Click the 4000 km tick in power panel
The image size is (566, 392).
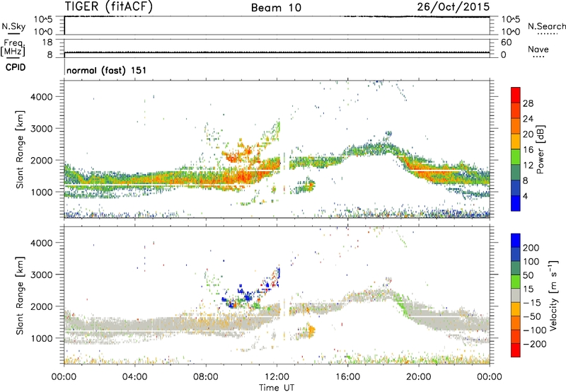pos(42,97)
